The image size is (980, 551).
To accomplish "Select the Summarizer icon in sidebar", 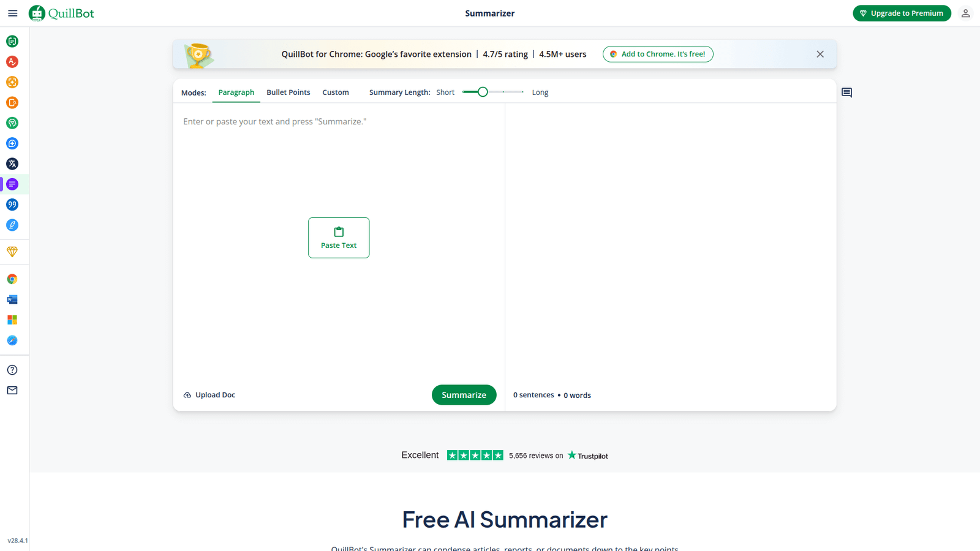I will pyautogui.click(x=12, y=184).
